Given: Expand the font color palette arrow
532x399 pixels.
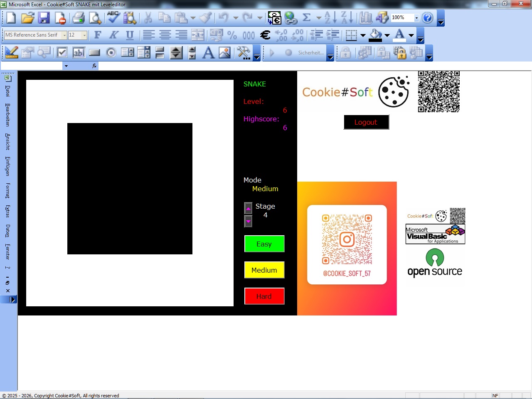Looking at the screenshot, I should click(x=411, y=35).
